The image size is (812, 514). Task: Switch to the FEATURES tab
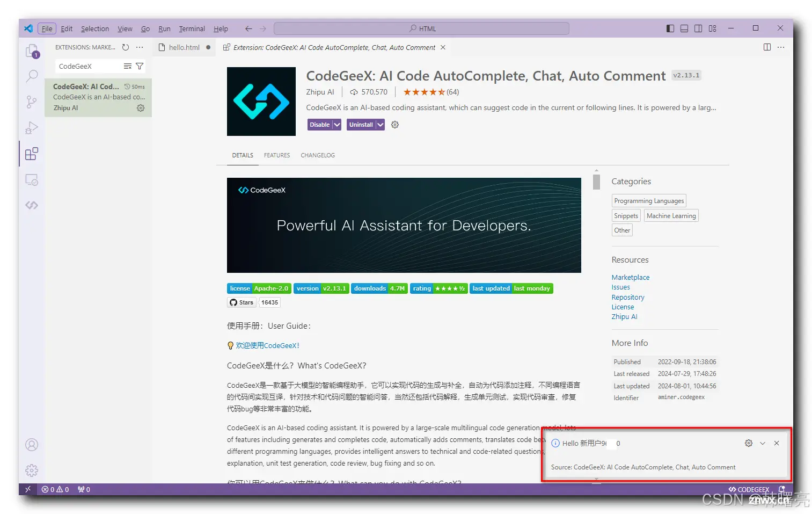277,155
